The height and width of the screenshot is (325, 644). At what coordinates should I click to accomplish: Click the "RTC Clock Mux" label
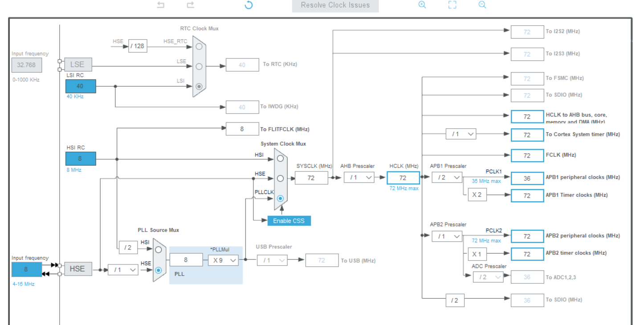[200, 28]
